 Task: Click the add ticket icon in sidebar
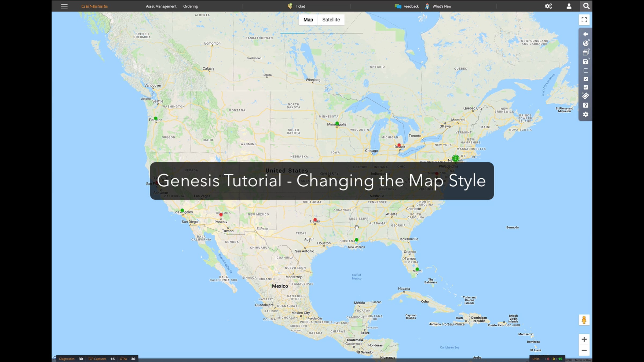pos(586,96)
